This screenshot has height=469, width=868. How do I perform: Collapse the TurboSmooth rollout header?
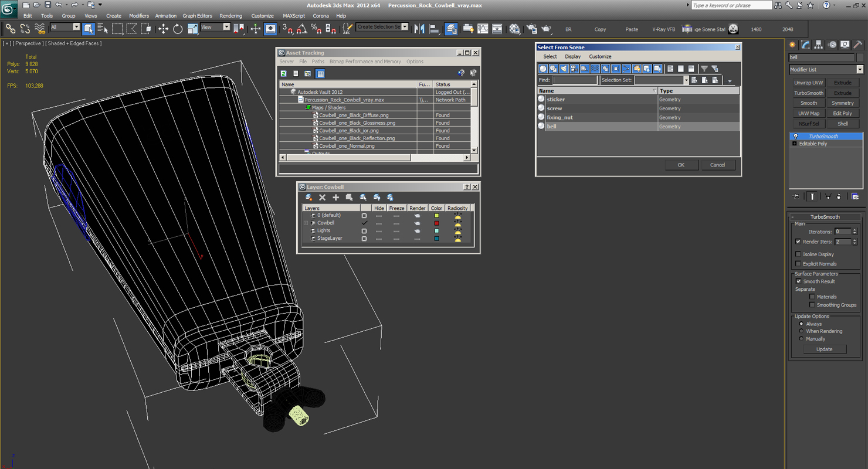(x=825, y=217)
